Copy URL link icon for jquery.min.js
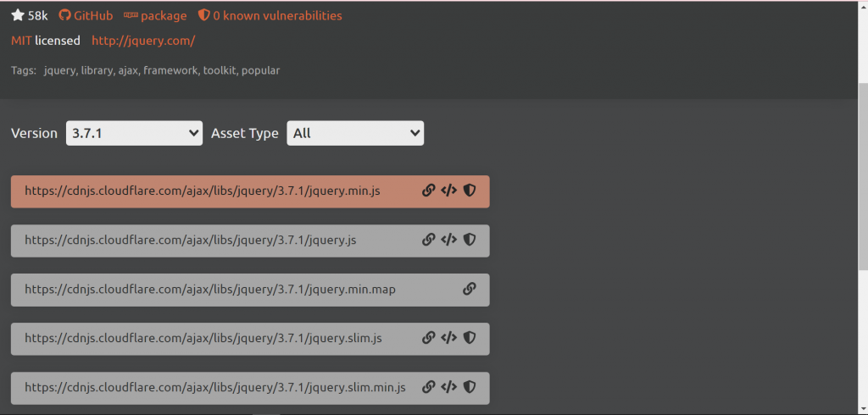868x415 pixels. coord(428,191)
